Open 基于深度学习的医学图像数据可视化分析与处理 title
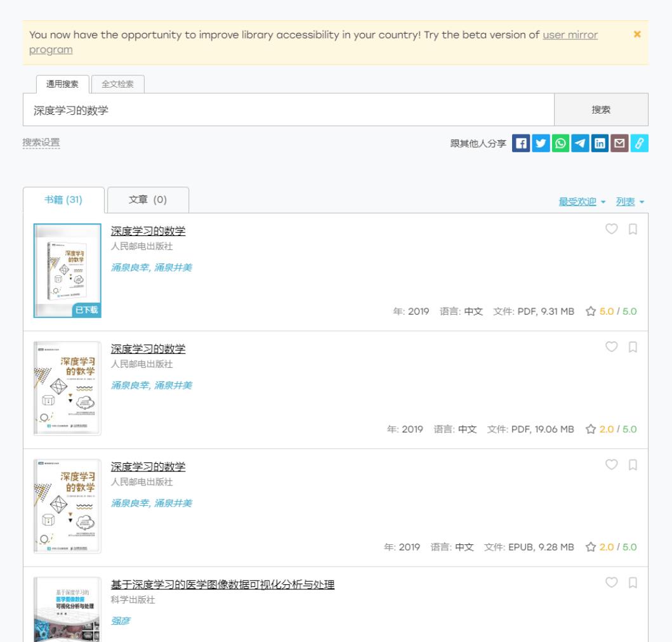 click(223, 584)
